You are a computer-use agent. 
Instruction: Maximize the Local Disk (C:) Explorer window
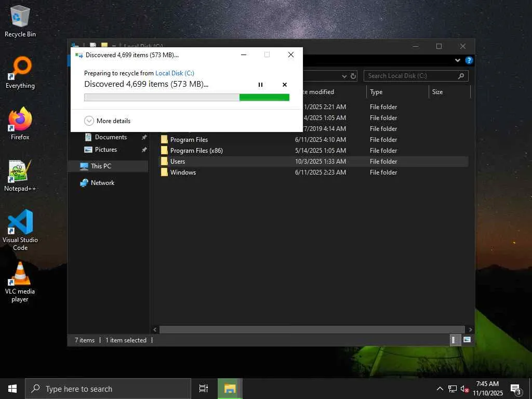tap(438, 46)
